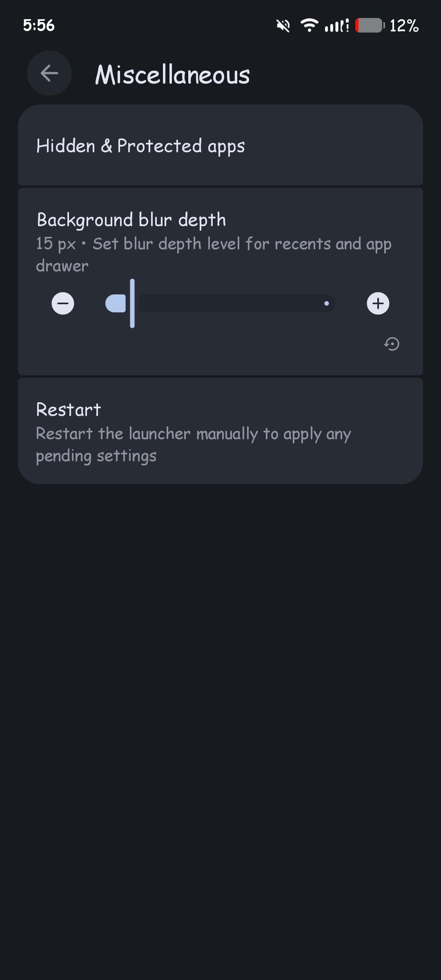Click the blur depth slider handle
This screenshot has height=980, width=441.
tap(132, 303)
